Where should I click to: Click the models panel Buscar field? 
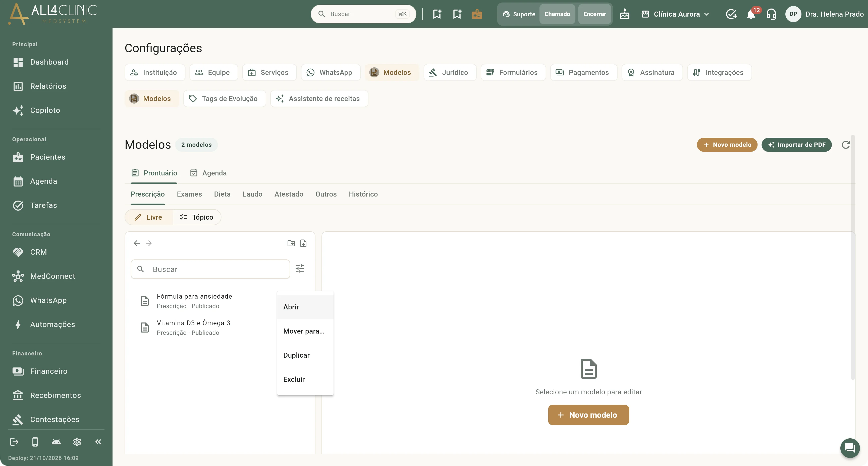tap(210, 269)
